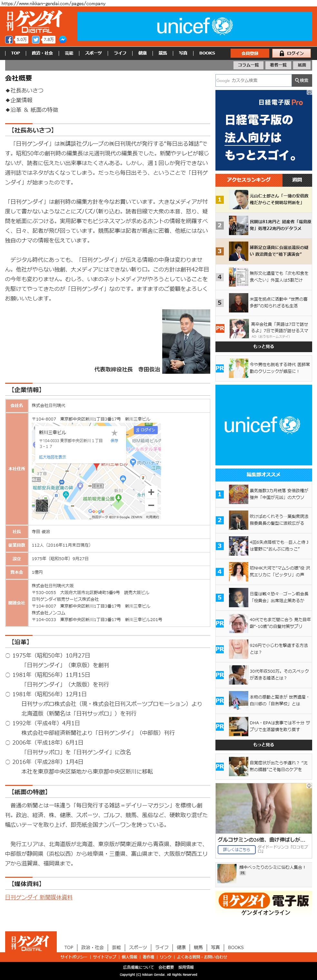Click footer サイトポリシー link
The height and width of the screenshot is (980, 317).
tap(74, 957)
